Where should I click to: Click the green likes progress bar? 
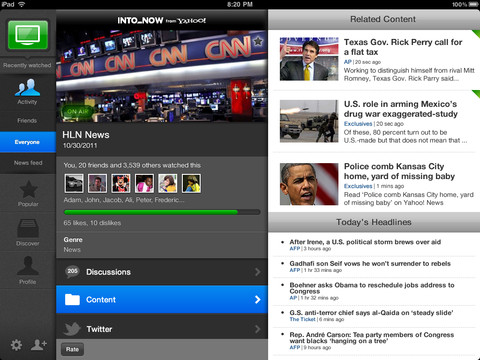click(x=162, y=212)
